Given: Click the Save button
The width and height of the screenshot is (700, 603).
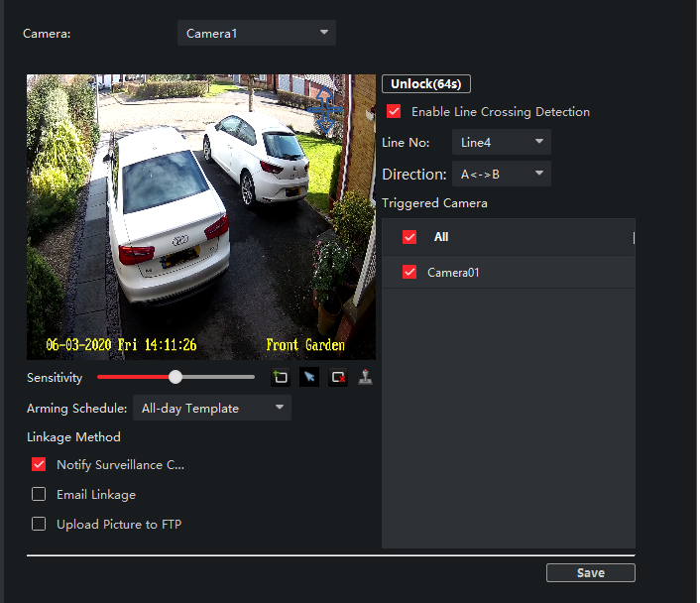Looking at the screenshot, I should [x=590, y=572].
